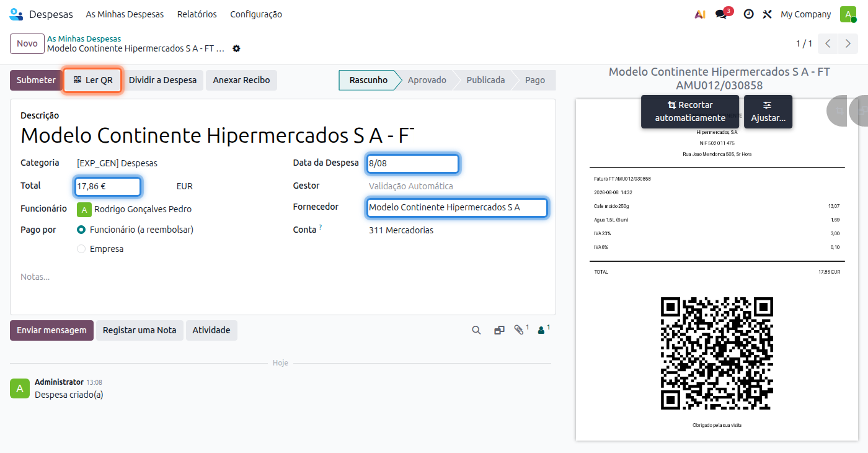Screen dimensions: 868x453
Task: Click the chatter icon next to search
Action: click(499, 330)
